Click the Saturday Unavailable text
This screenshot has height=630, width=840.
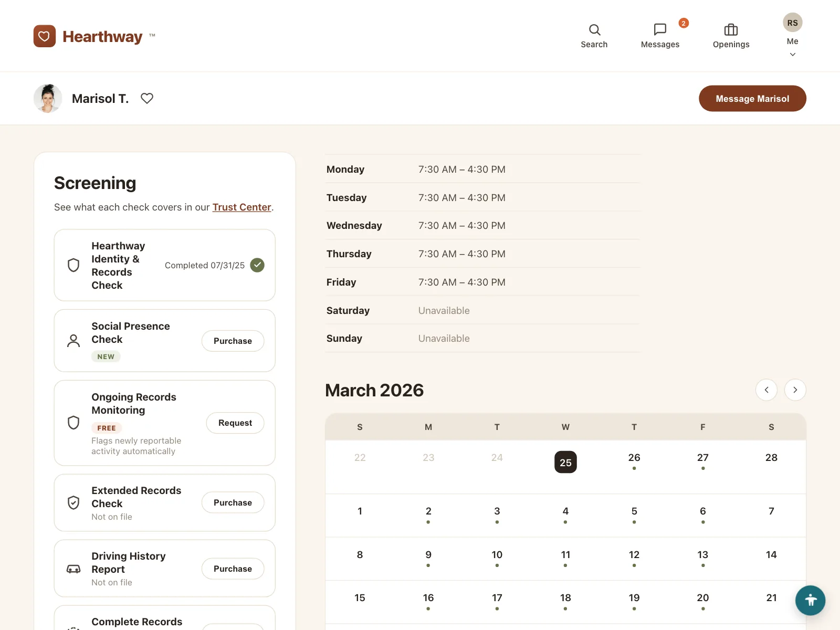point(444,310)
